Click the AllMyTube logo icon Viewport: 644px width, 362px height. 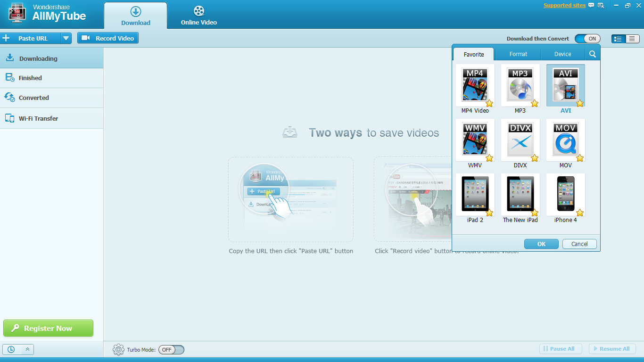tap(17, 14)
